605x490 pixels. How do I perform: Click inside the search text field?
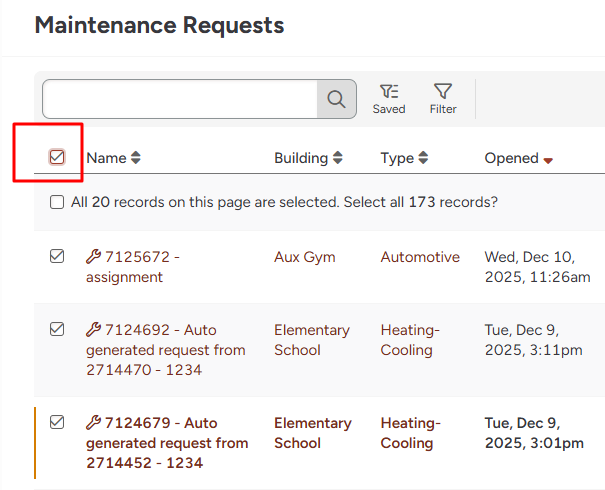click(x=180, y=99)
